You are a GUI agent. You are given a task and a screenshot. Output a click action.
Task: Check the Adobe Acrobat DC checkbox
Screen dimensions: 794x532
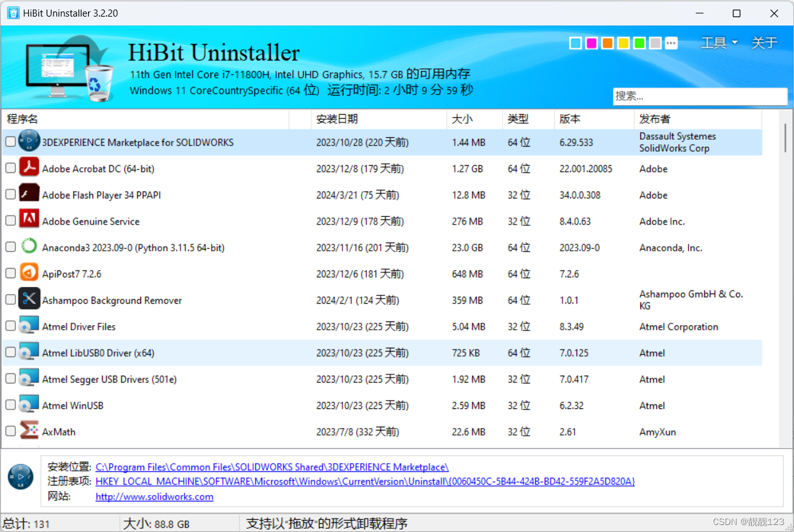click(10, 168)
